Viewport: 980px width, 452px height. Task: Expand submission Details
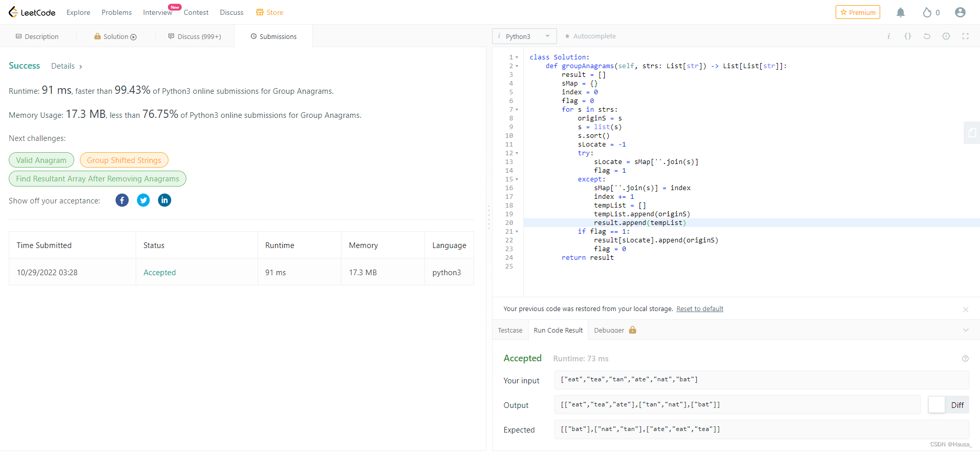[67, 66]
